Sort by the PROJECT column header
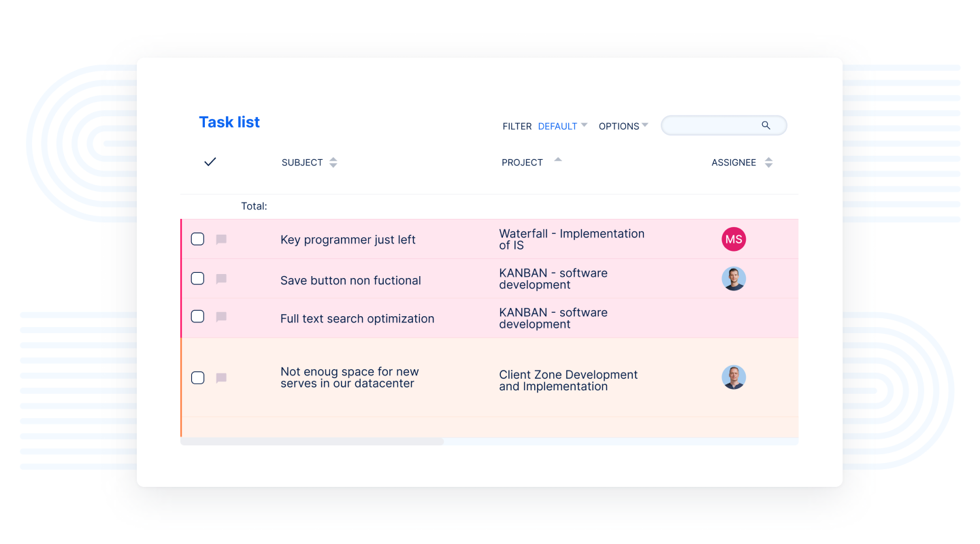This screenshot has width=980, height=544. click(x=522, y=163)
